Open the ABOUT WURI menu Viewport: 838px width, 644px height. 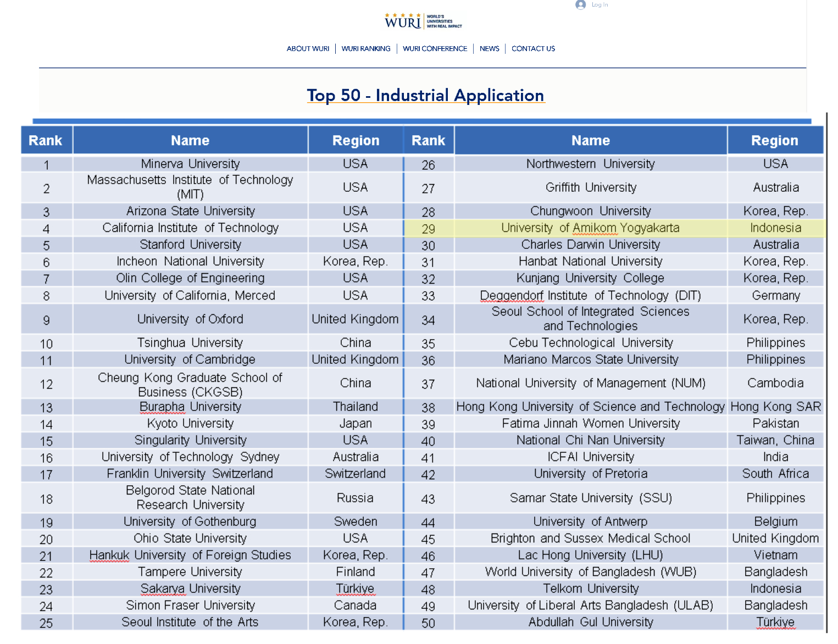point(308,49)
